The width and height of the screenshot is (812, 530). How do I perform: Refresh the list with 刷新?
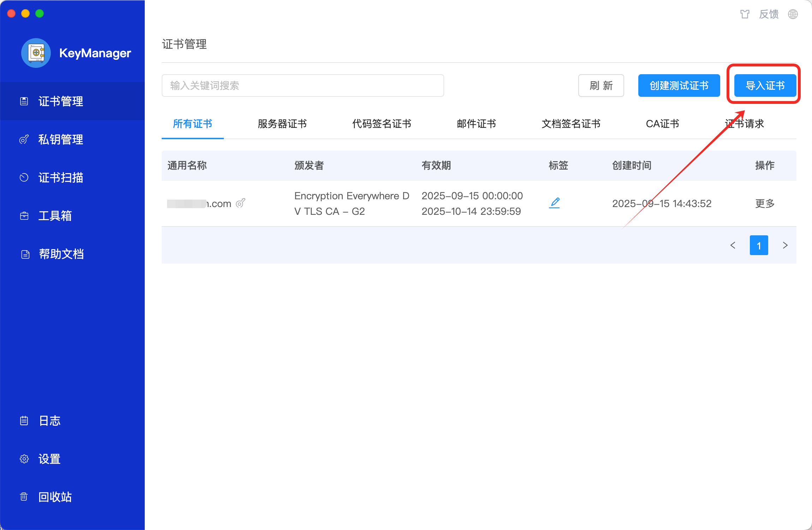[601, 85]
